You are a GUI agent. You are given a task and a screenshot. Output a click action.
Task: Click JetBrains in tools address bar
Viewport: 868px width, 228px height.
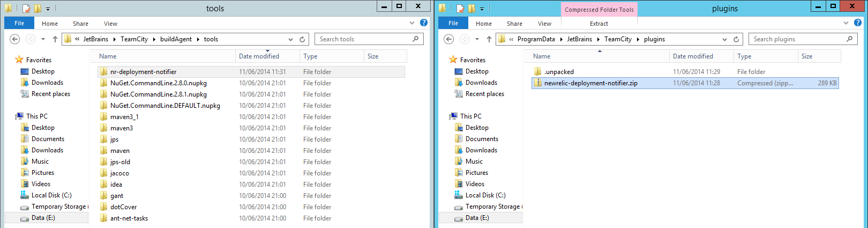pos(95,39)
